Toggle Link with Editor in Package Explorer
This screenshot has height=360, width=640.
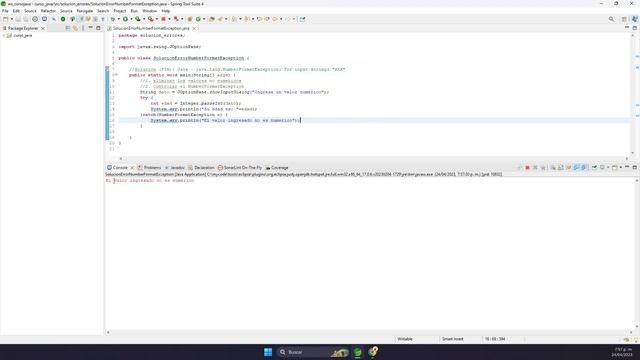click(x=76, y=28)
